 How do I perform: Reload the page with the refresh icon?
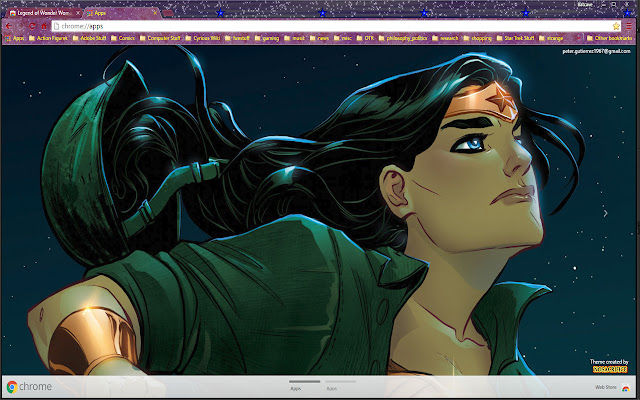[32, 26]
